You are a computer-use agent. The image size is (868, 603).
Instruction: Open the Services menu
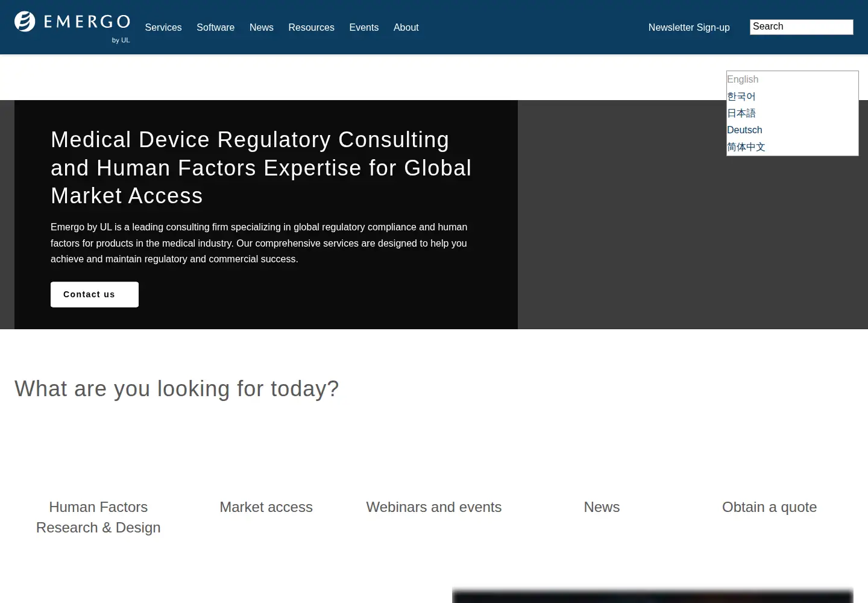(x=163, y=28)
